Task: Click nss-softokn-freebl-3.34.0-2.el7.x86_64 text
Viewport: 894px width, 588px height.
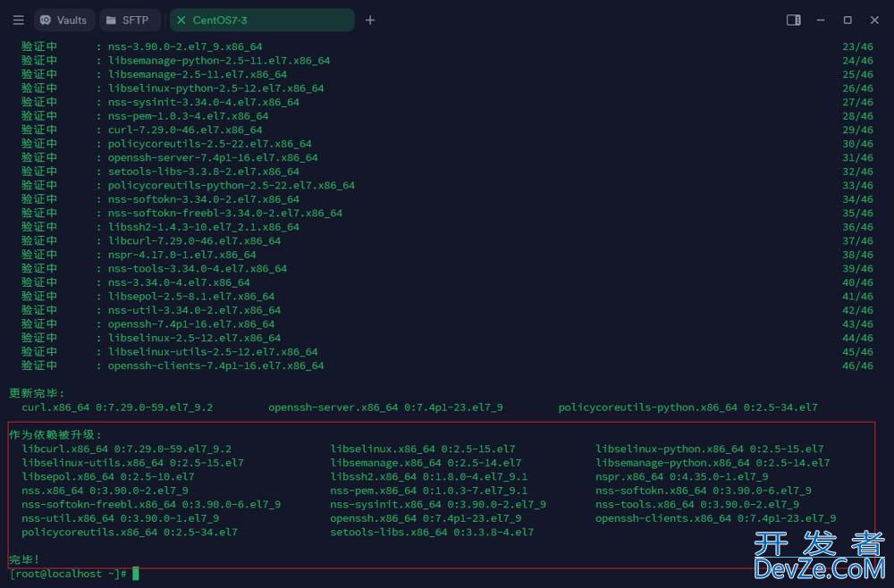Action: click(x=225, y=213)
